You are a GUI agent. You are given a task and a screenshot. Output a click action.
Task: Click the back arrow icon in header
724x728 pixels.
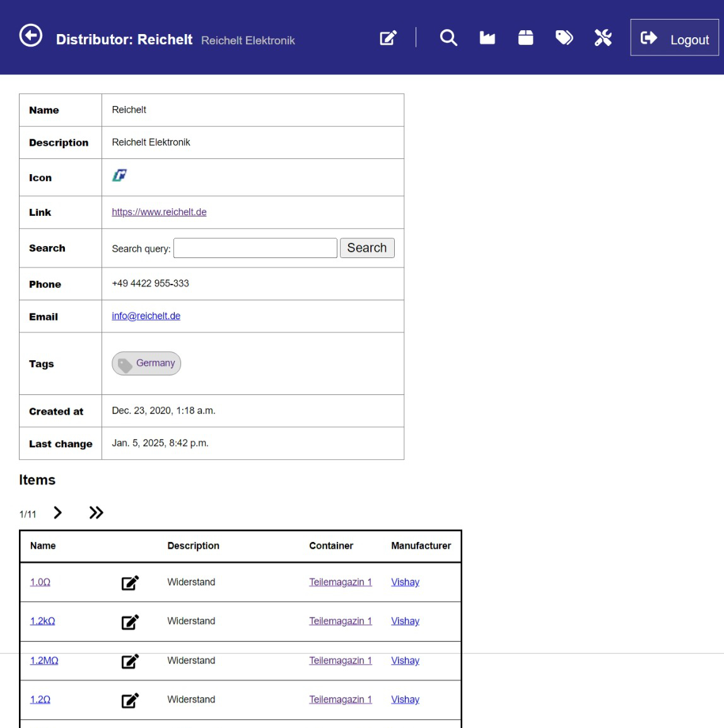click(x=31, y=35)
